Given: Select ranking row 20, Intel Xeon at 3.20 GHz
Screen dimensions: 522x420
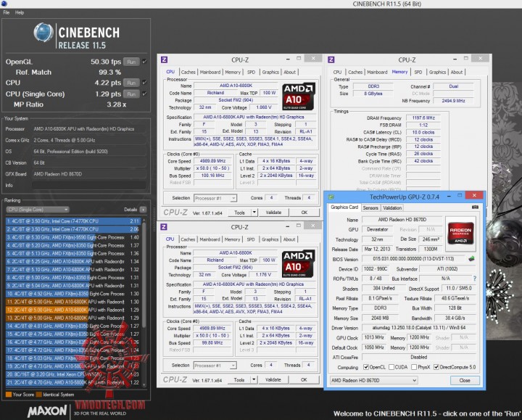Looking at the screenshot, I should tap(72, 374).
